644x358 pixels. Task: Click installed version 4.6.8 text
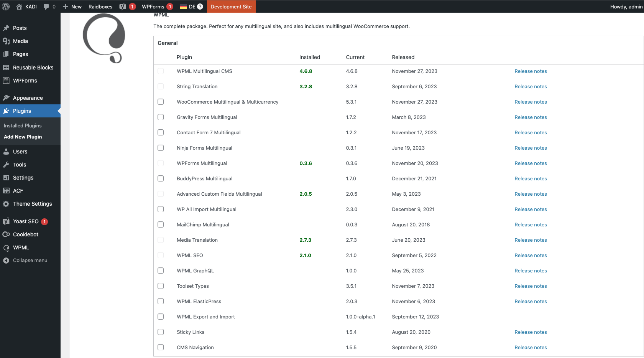tap(306, 71)
